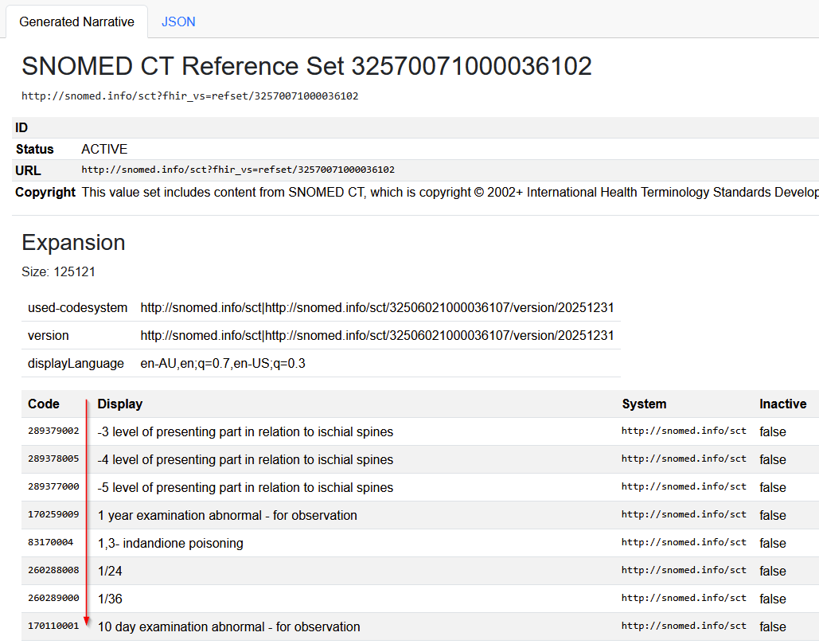Select the Generated Narrative tab
The height and width of the screenshot is (644, 819).
(x=76, y=22)
